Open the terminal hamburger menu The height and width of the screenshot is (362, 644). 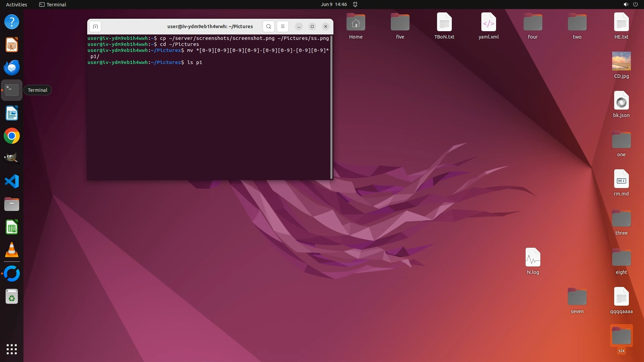282,26
